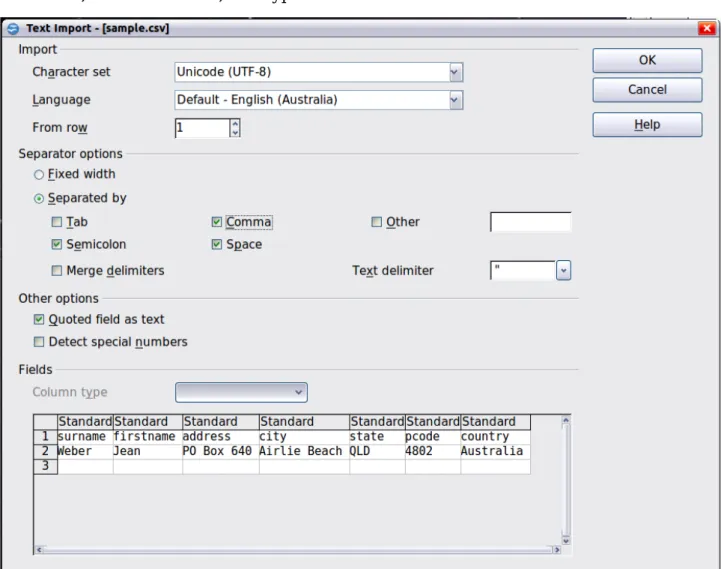Enable the Tab separator checkbox
The height and width of the screenshot is (569, 721).
(57, 222)
